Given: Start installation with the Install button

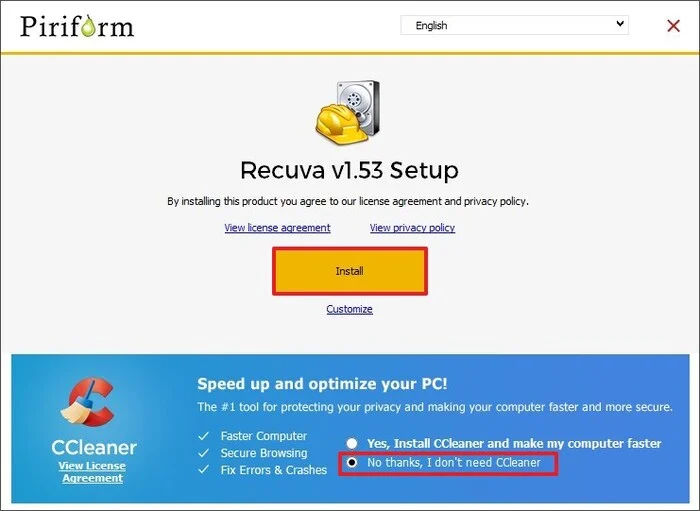Looking at the screenshot, I should [x=350, y=271].
